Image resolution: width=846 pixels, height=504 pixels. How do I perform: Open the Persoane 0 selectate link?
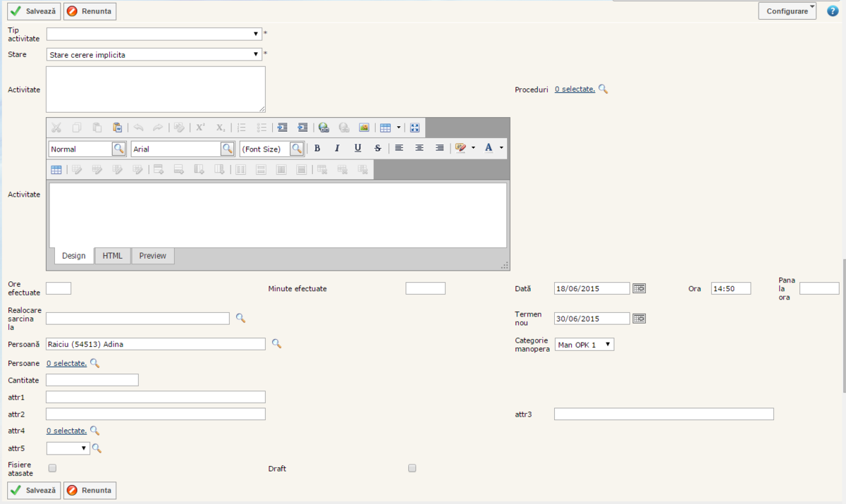pos(66,363)
